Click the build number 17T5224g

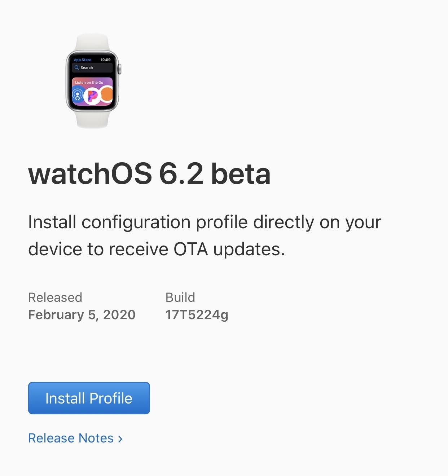pos(197,315)
